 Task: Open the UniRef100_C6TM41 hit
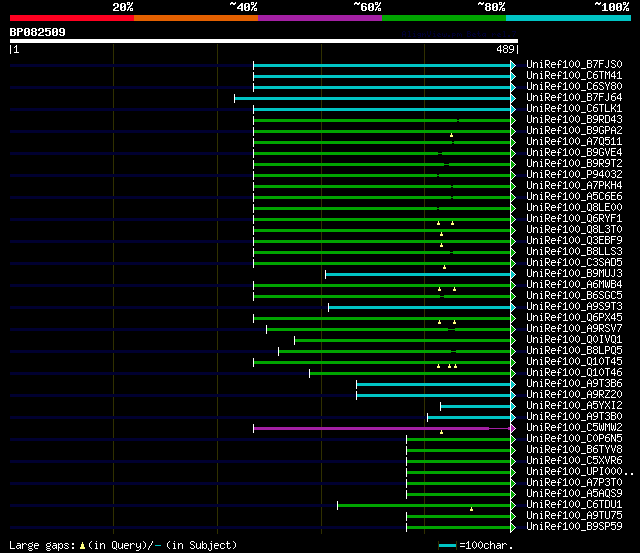pyautogui.click(x=574, y=76)
